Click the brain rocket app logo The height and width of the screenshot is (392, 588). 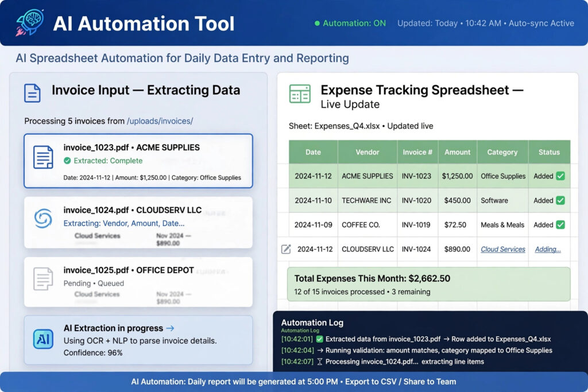pos(30,22)
